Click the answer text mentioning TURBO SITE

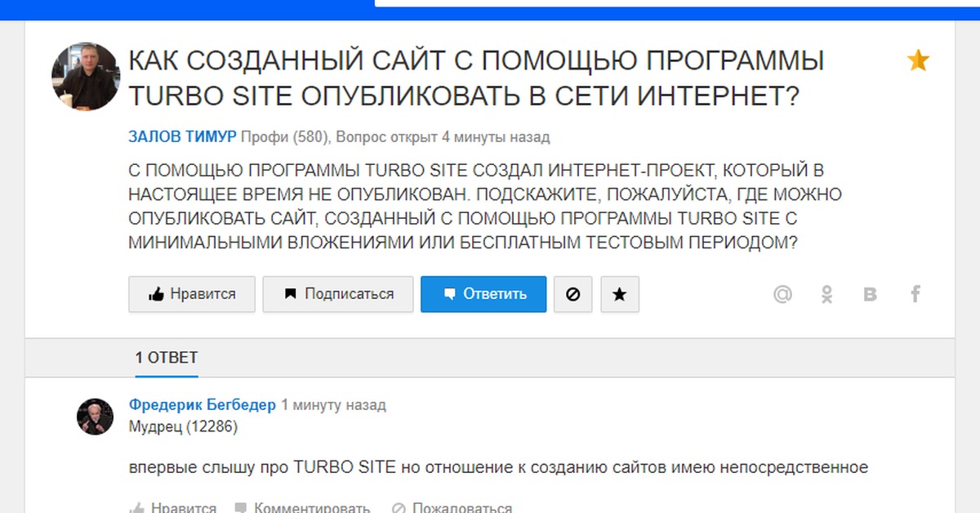click(498, 468)
